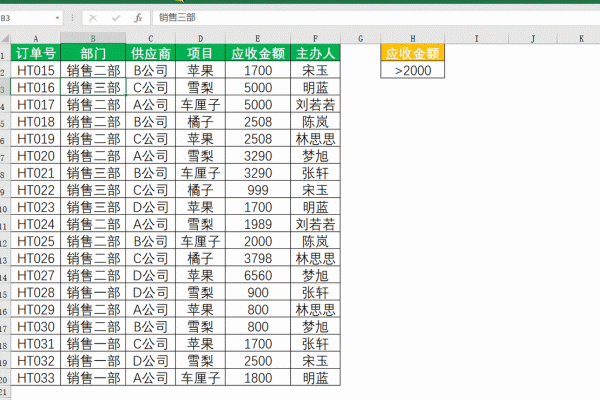Viewport: 600px width, 400px height.
Task: Select column H header
Action: click(412, 38)
